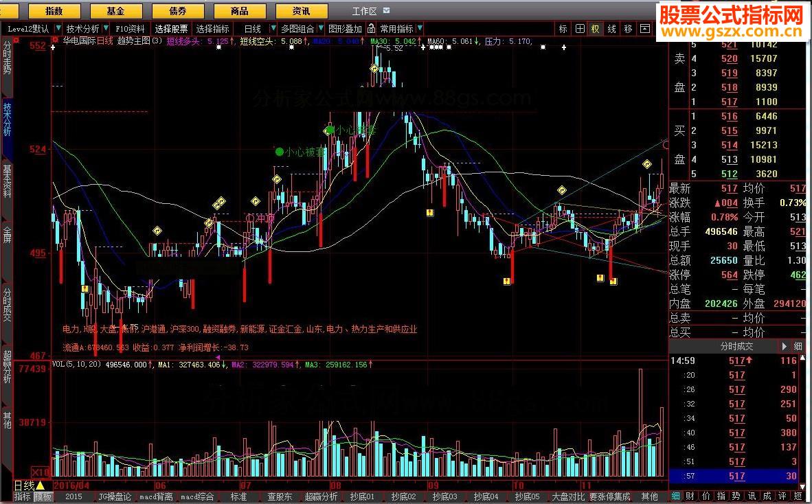Click the 标 toolbar icon
This screenshot has width=812, height=504.
point(563,29)
